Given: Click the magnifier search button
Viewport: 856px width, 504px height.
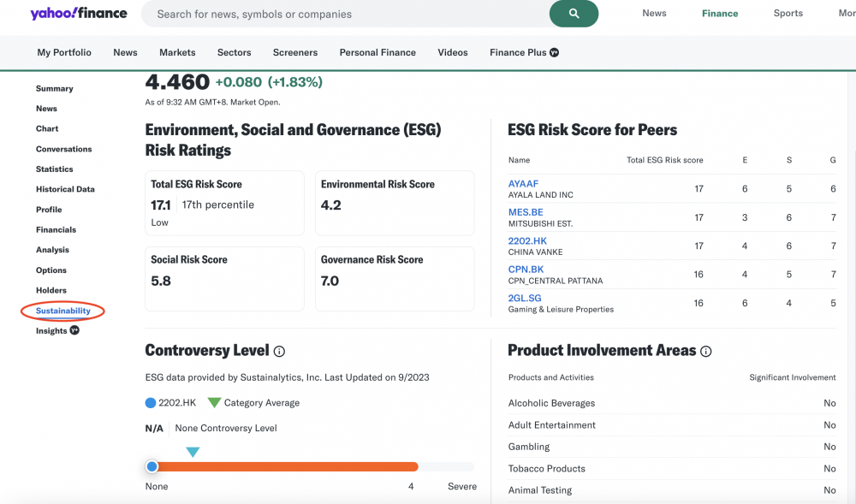Looking at the screenshot, I should click(x=574, y=14).
